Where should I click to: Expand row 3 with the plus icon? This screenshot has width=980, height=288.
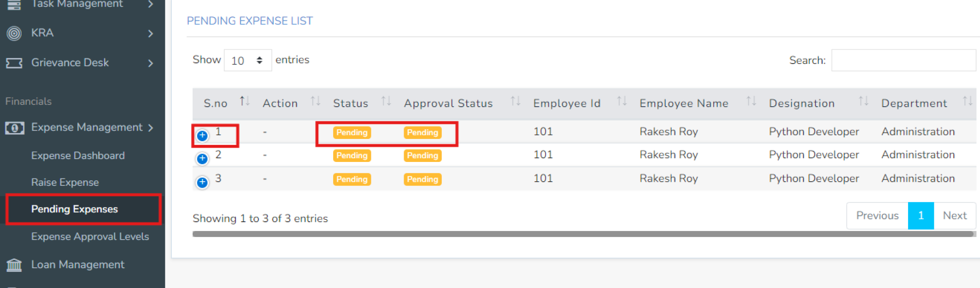(202, 182)
